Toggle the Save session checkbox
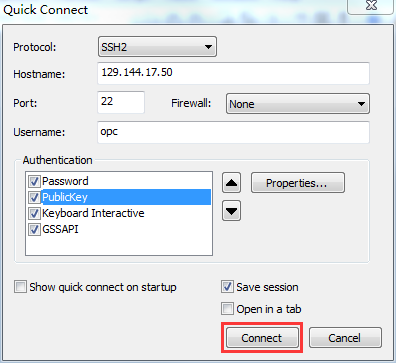Image resolution: width=396 pixels, height=363 pixels. [x=227, y=287]
